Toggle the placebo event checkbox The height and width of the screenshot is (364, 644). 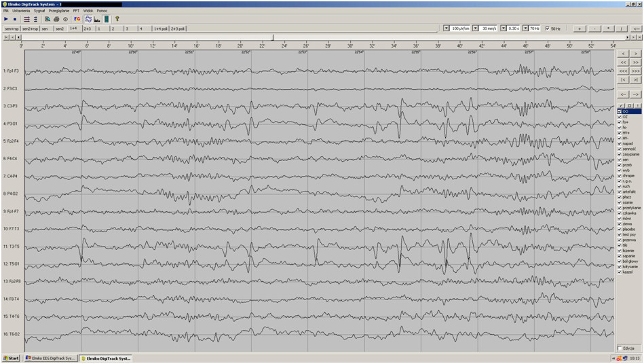pos(620,230)
